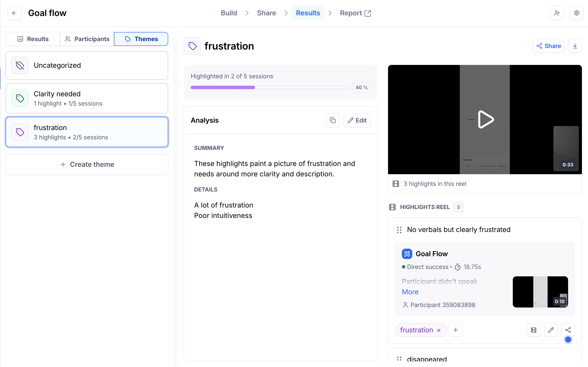Edit the highlight with pencil icon
This screenshot has width=588, height=367.
click(x=551, y=330)
